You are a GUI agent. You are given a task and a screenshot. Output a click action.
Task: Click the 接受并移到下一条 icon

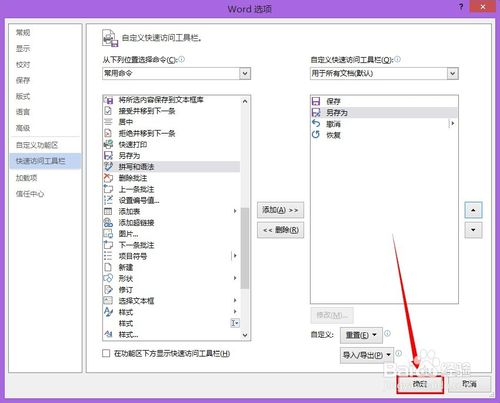click(x=108, y=111)
